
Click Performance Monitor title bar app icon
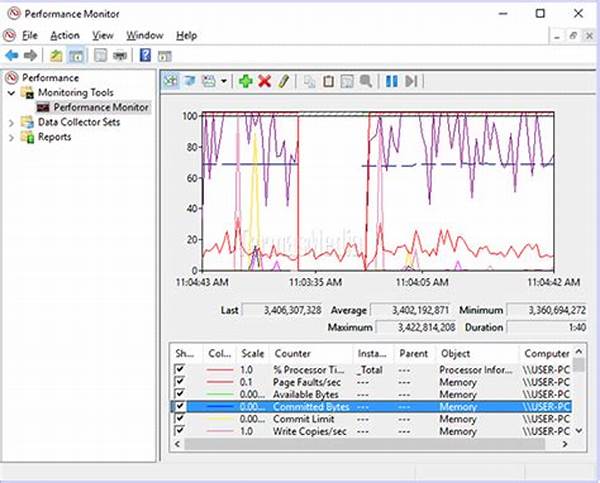(14, 13)
